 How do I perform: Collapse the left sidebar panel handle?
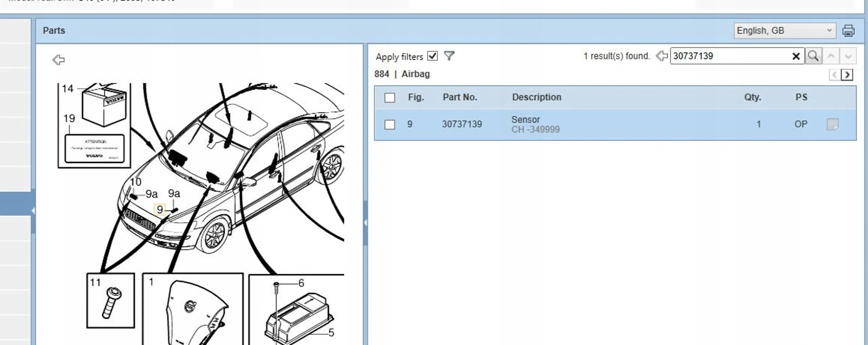(33, 210)
